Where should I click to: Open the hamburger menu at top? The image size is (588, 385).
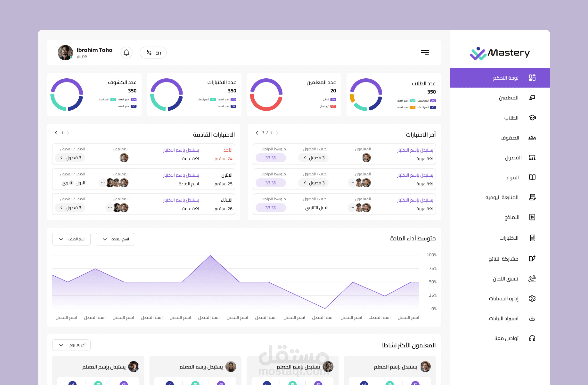click(425, 53)
